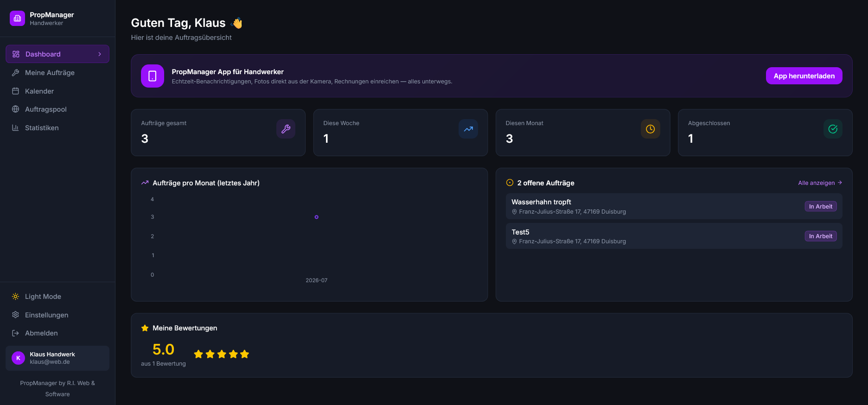The image size is (868, 405).
Task: Click the fifth rating star
Action: pyautogui.click(x=245, y=354)
